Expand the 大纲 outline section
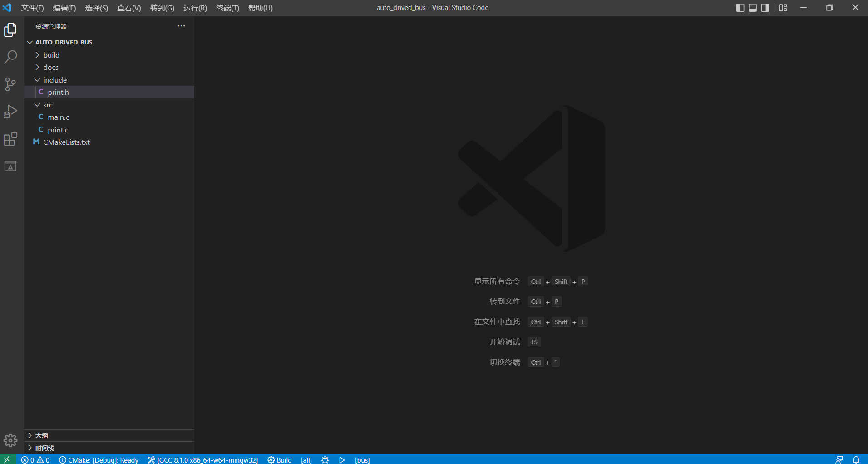 (x=42, y=435)
